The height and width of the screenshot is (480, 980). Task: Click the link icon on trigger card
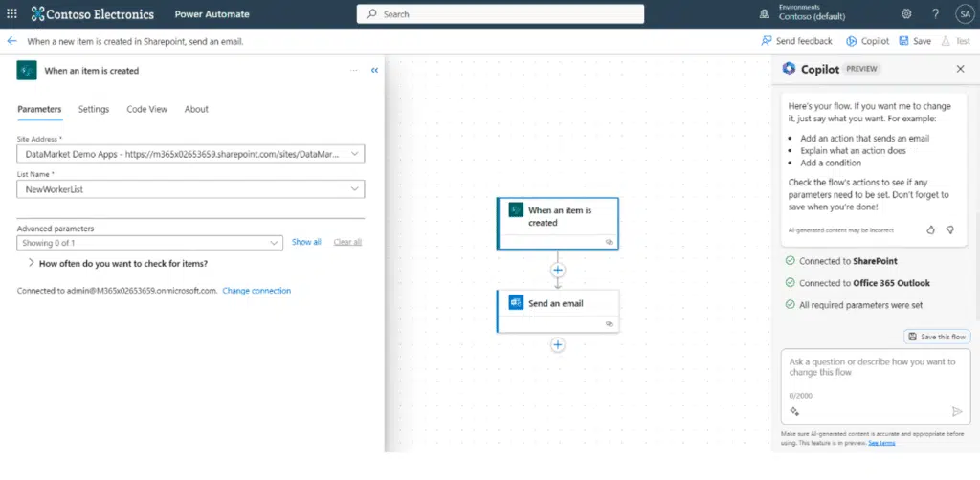(x=610, y=242)
